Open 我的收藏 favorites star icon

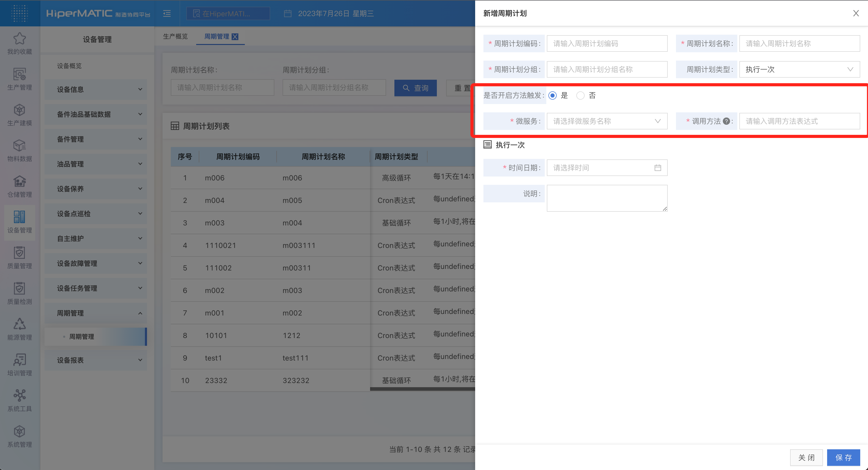tap(20, 38)
